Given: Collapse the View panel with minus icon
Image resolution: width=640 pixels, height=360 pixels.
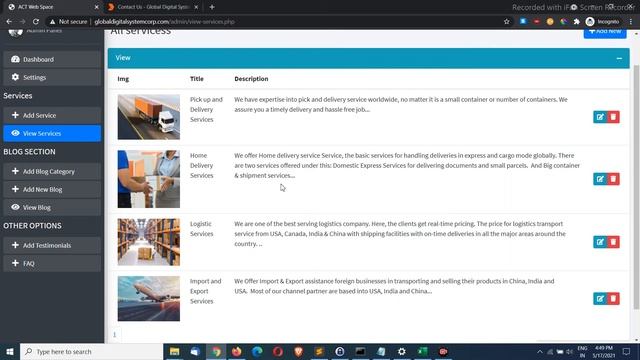Looking at the screenshot, I should (619, 58).
